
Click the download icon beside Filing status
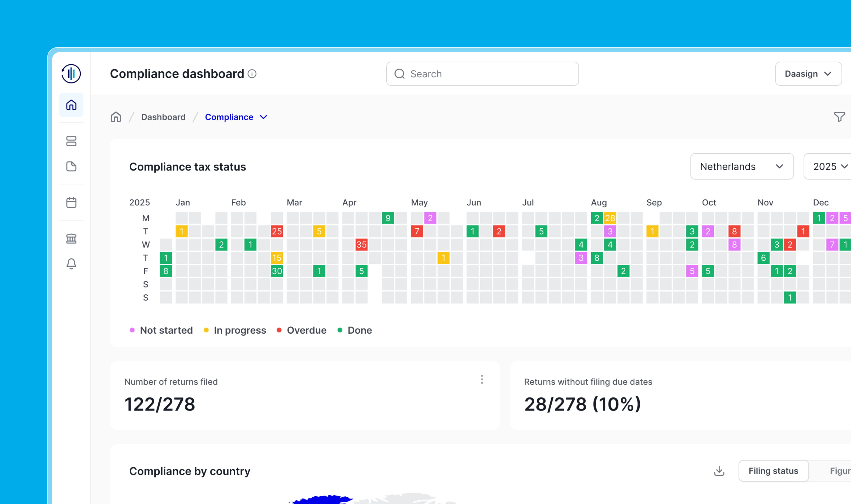coord(719,471)
